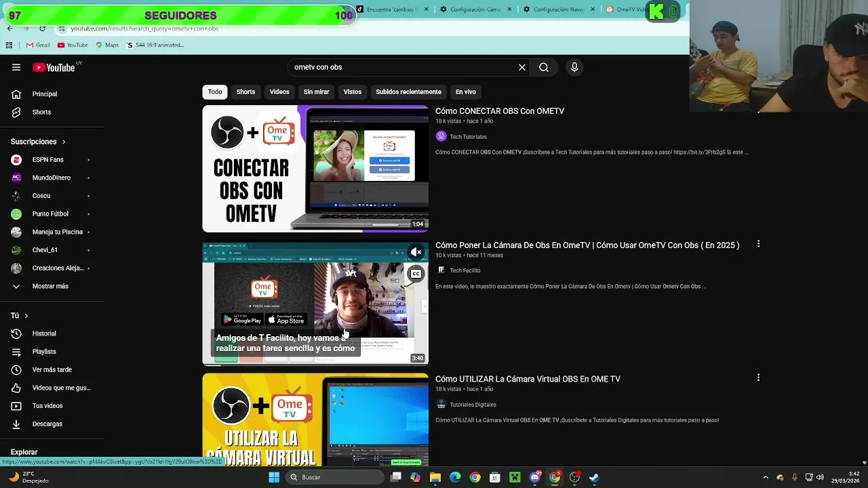Open the Tutoriales Digitales channel avatar
Viewport: 868px width, 488px height.
tap(441, 405)
